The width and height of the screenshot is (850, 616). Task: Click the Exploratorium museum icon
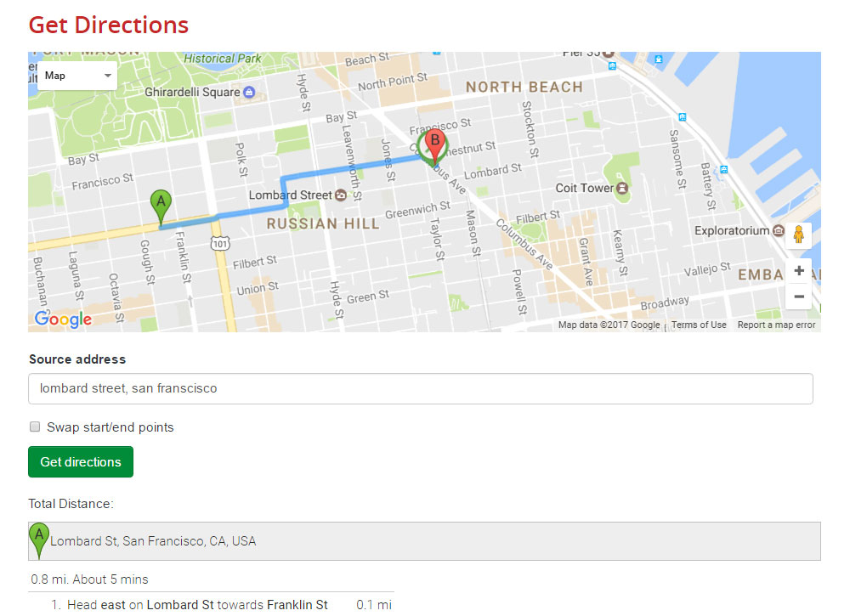(x=779, y=230)
